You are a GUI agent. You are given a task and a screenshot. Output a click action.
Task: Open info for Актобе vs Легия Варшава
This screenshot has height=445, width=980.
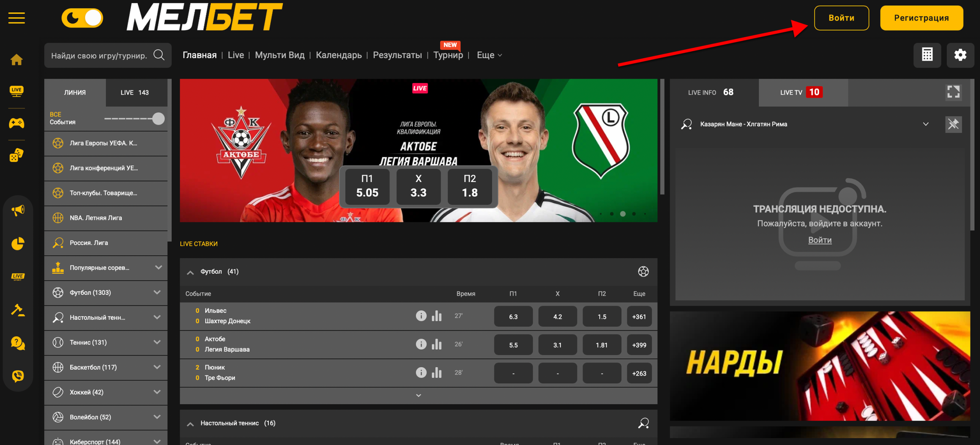(x=421, y=344)
